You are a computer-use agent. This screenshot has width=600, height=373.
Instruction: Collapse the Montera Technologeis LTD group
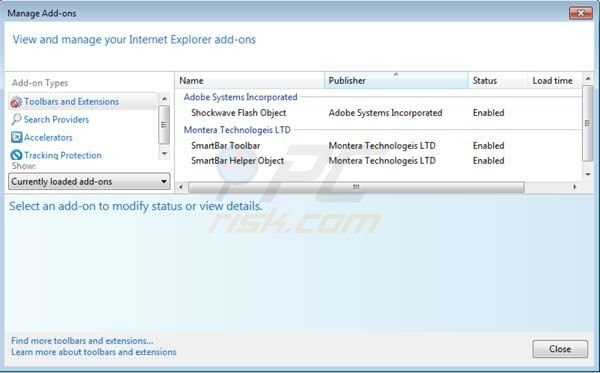pos(237,130)
